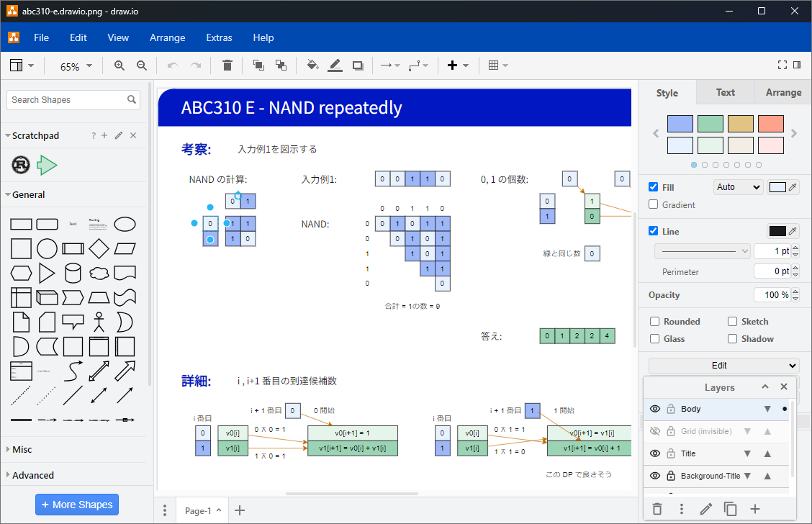This screenshot has width=812, height=524.
Task: Open the Page-1 tab
Action: coord(202,510)
